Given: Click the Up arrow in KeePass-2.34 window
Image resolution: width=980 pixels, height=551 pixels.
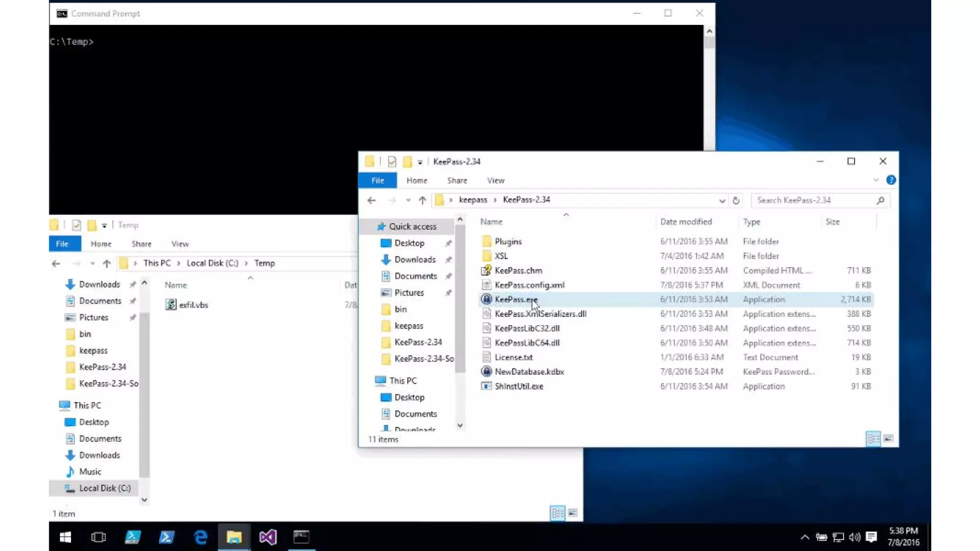Looking at the screenshot, I should pos(422,200).
